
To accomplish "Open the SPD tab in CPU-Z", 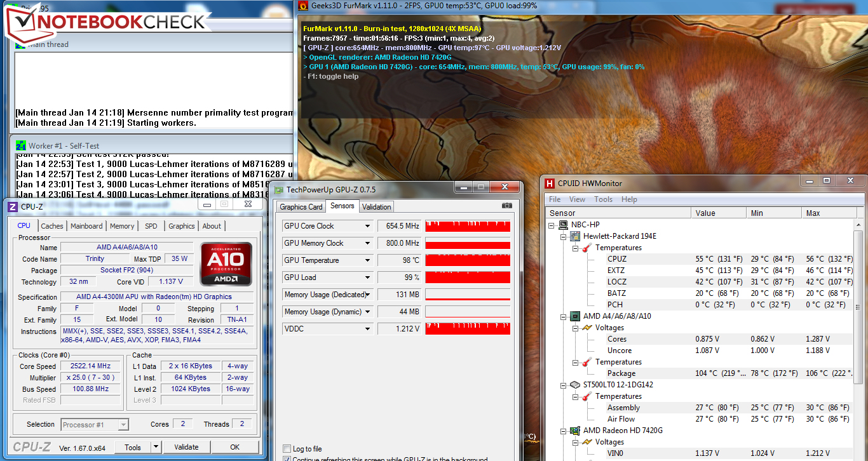I will click(x=151, y=226).
